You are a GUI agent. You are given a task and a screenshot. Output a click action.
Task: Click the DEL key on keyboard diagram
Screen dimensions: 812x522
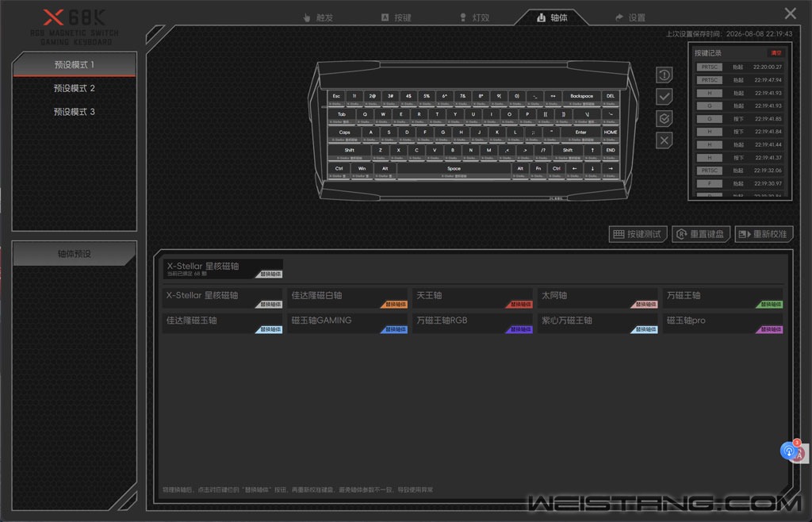tap(611, 98)
